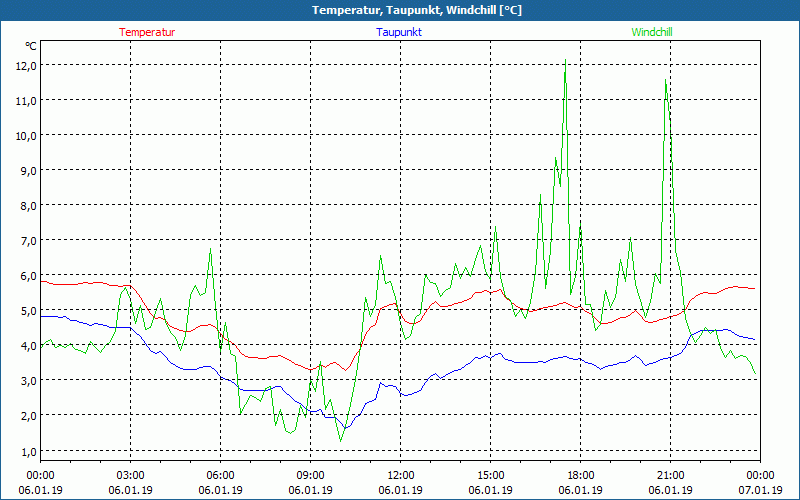Image resolution: width=800 pixels, height=500 pixels.
Task: Click the red Temperatur legend label
Action: tap(147, 32)
